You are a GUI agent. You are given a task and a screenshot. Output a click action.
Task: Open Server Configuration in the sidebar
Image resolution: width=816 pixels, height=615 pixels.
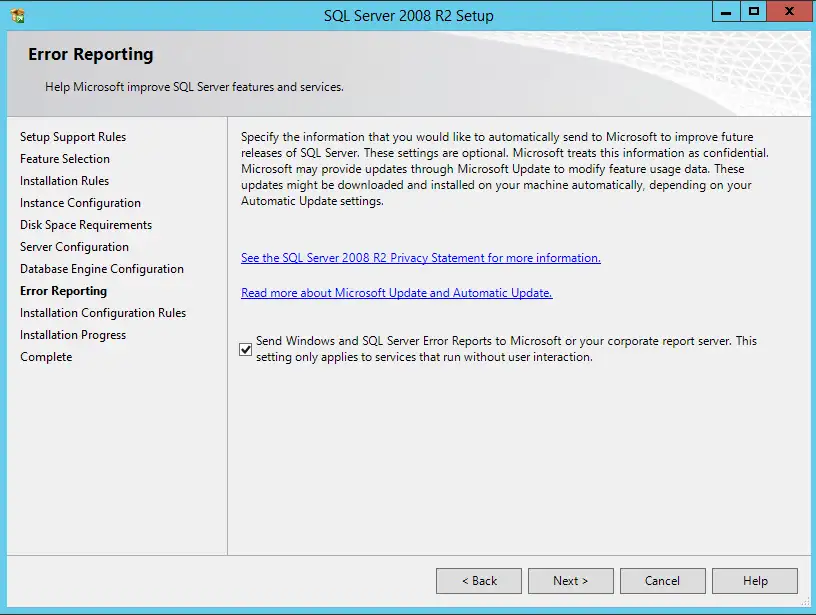74,247
